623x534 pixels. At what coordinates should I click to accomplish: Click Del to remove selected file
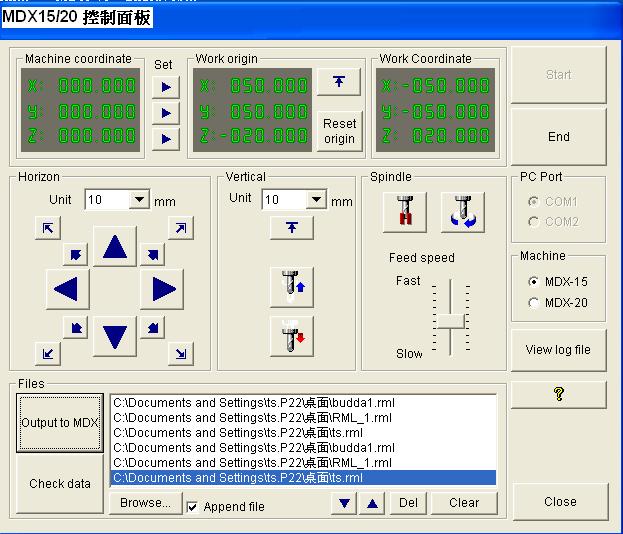tap(408, 503)
